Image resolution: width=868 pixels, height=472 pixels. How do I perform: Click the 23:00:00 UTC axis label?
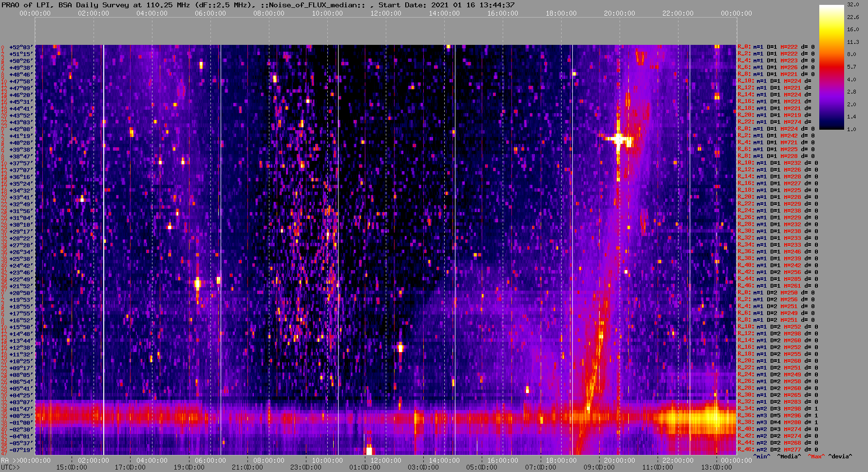pos(306,467)
